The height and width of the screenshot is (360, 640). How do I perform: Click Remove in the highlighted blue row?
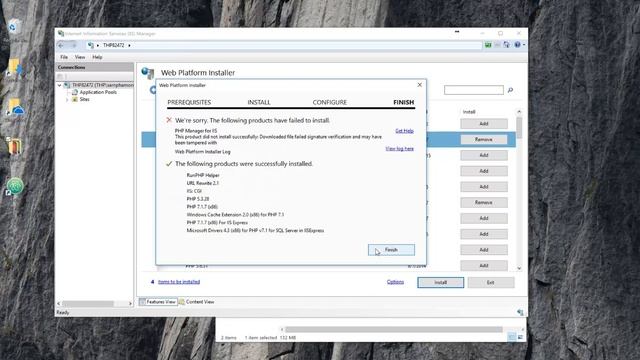(x=484, y=140)
